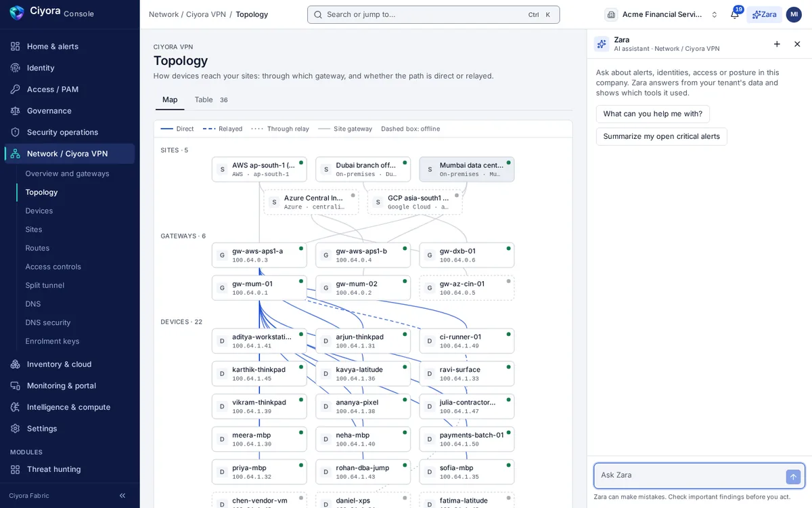Open notifications bell with 19 badge
This screenshot has height=508, width=812.
tap(735, 14)
